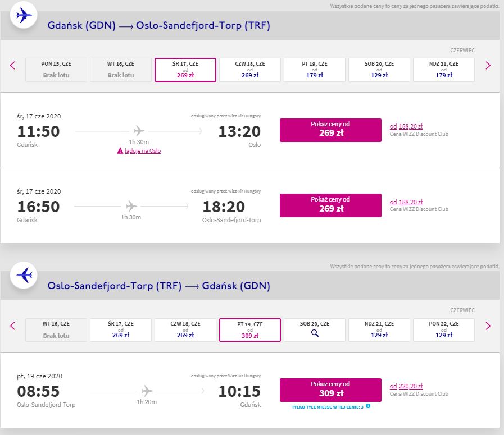Show earlier return dates with left arrow

coord(12,326)
